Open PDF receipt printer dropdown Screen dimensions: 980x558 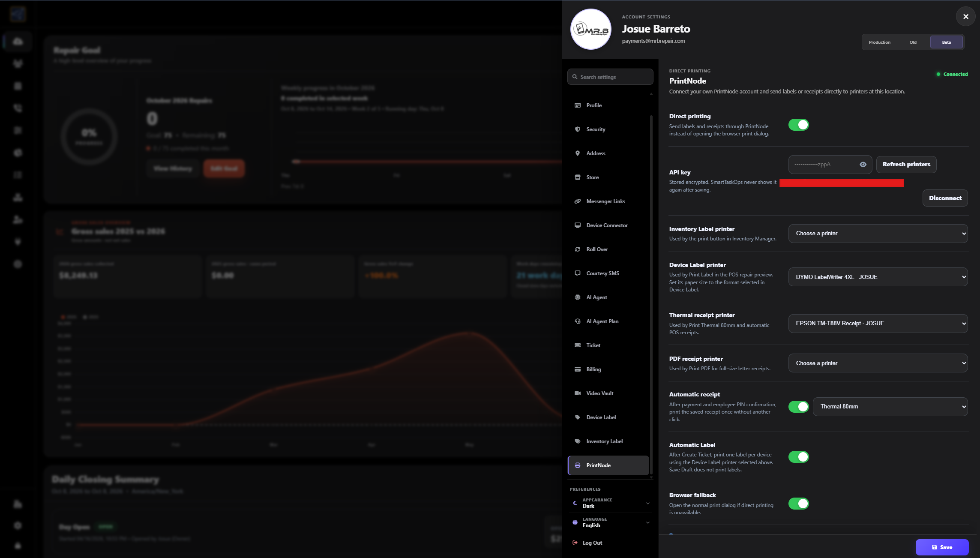(878, 363)
